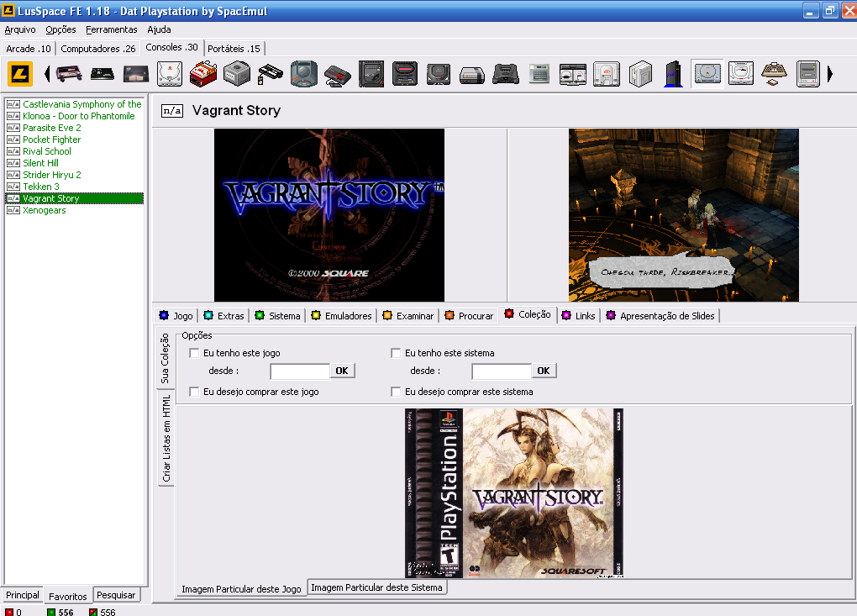857x616 pixels.
Task: Select the GameCube console icon
Action: pyautogui.click(x=237, y=74)
